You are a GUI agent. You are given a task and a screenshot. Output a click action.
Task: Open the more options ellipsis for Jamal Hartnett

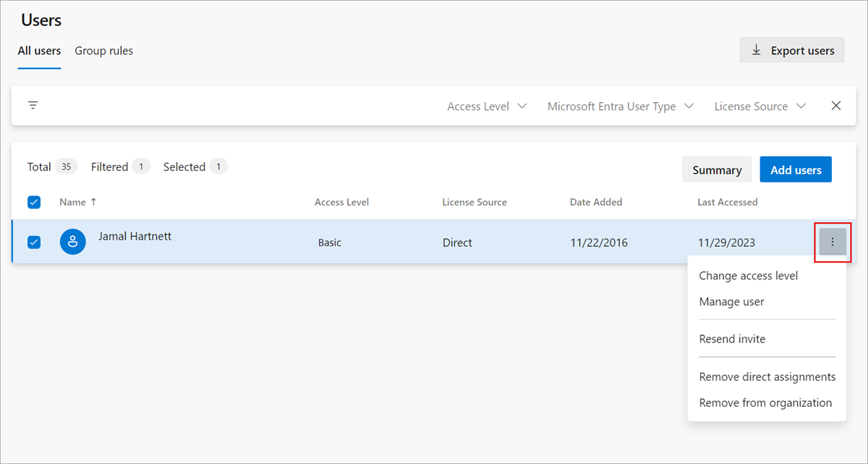pyautogui.click(x=833, y=242)
